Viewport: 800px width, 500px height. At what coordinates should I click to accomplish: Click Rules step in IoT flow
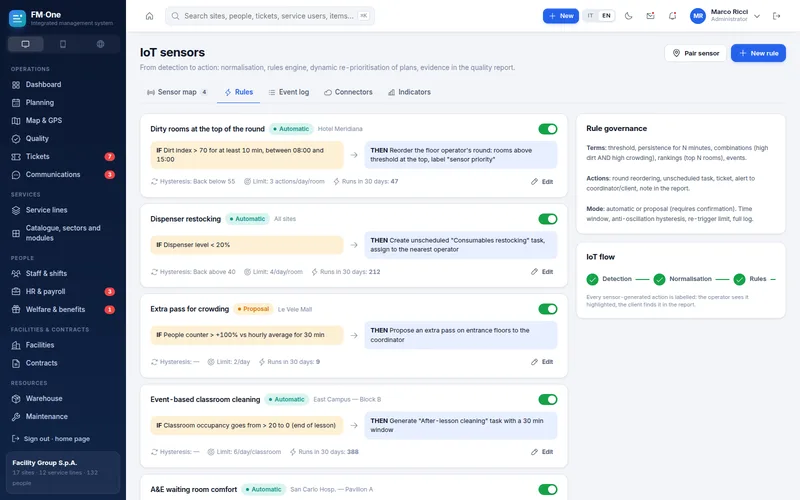pos(750,279)
